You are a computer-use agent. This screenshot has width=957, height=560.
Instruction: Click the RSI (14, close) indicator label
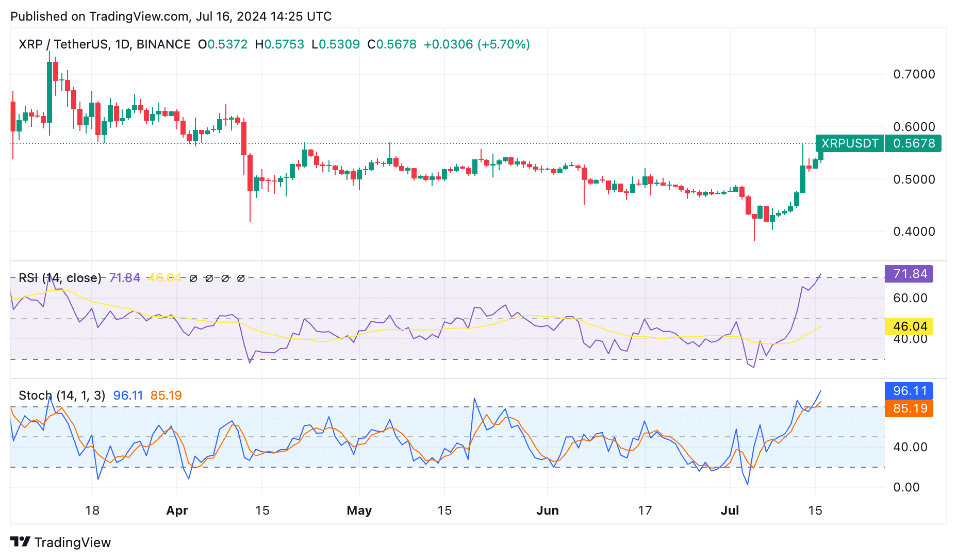click(x=60, y=278)
